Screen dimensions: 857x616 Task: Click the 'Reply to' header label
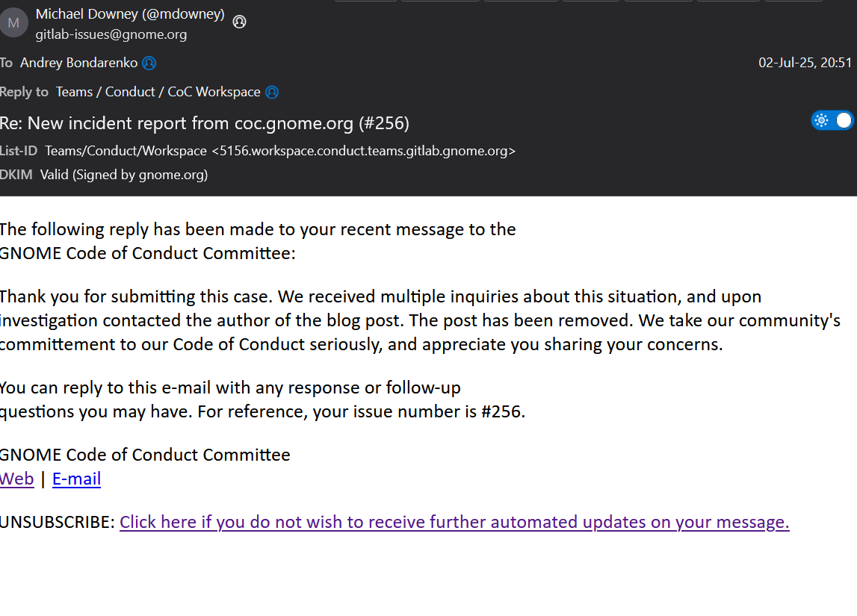[24, 92]
